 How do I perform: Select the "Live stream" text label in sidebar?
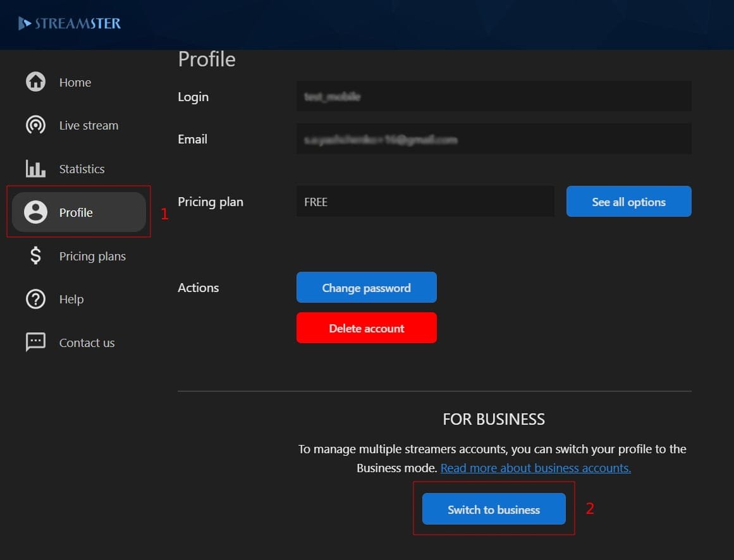point(89,125)
